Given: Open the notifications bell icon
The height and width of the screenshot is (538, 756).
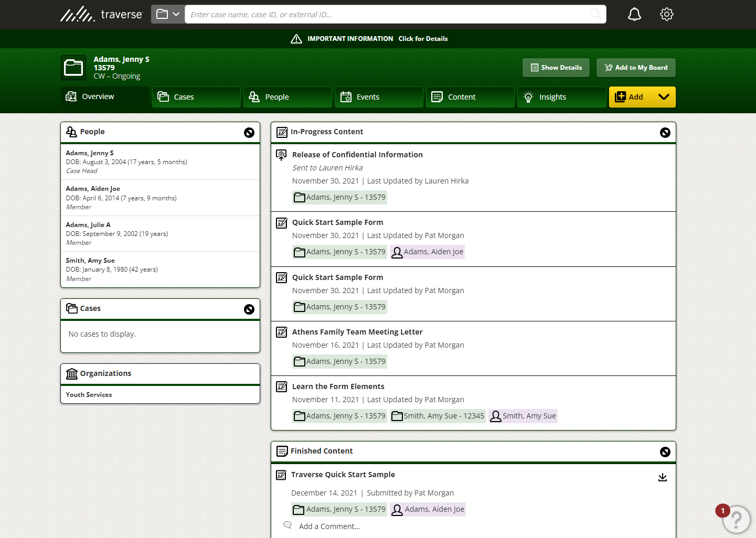Looking at the screenshot, I should pos(634,14).
